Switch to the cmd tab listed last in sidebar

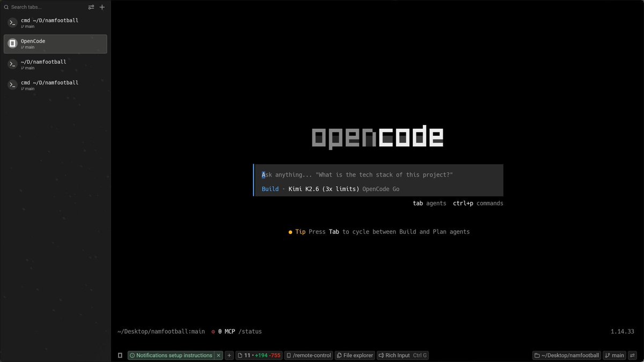(55, 85)
